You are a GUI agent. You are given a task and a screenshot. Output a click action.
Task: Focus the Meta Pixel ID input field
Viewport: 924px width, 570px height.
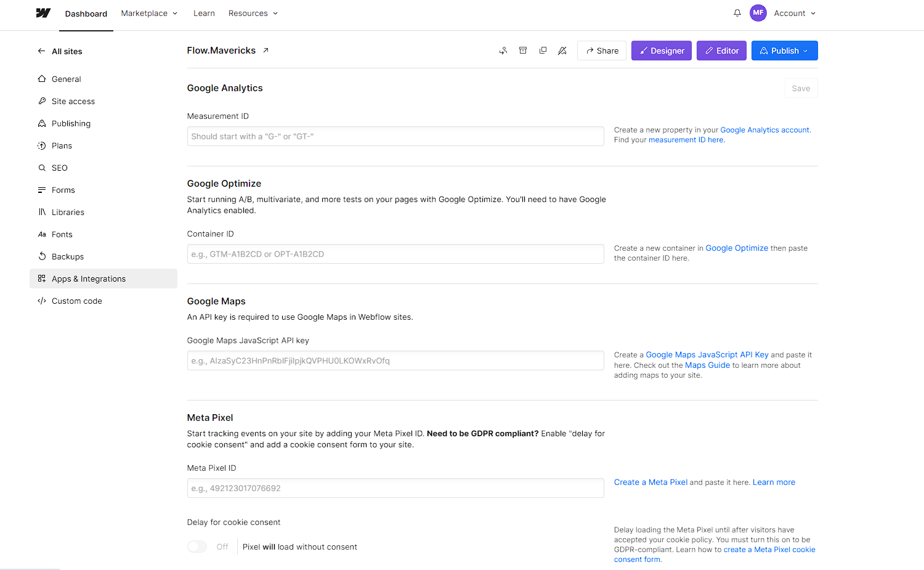[x=395, y=488]
